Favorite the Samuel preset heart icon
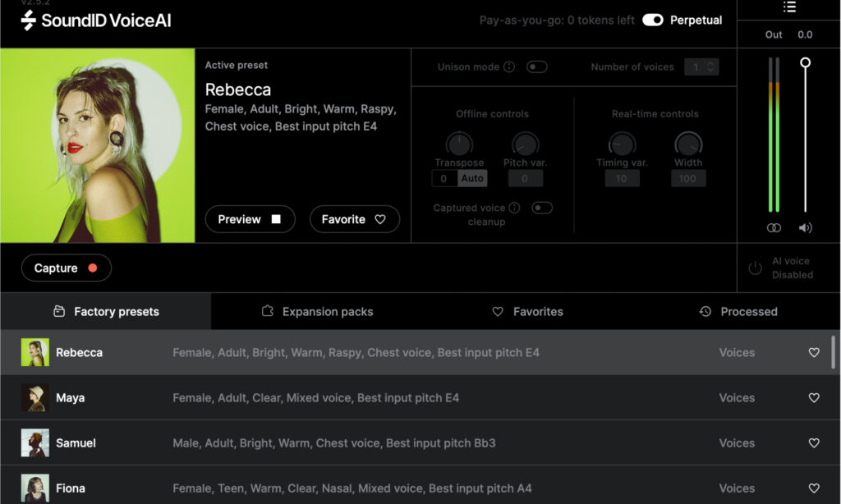 coord(814,442)
